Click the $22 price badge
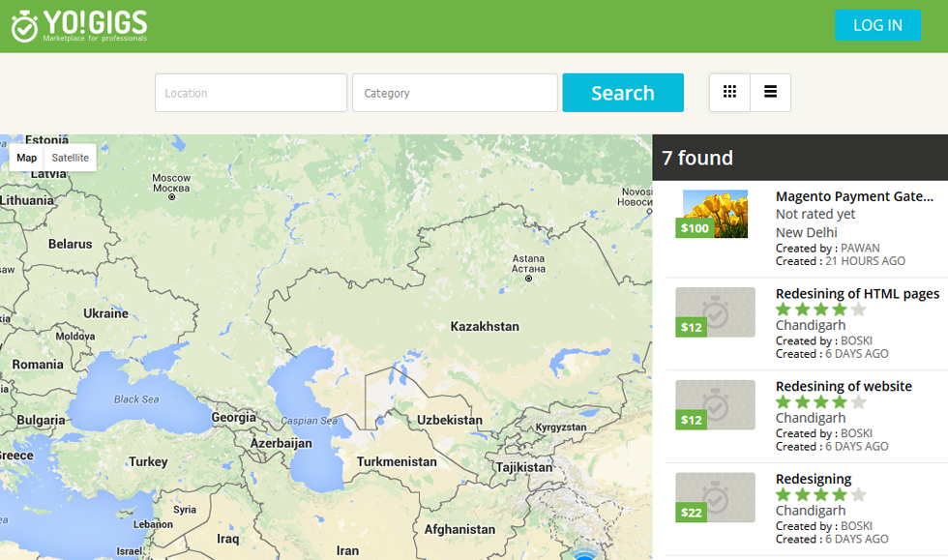Viewport: 948px width, 560px height. pos(691,513)
